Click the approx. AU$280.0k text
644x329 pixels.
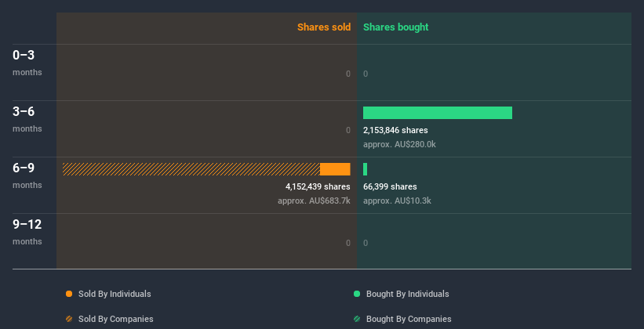point(399,144)
